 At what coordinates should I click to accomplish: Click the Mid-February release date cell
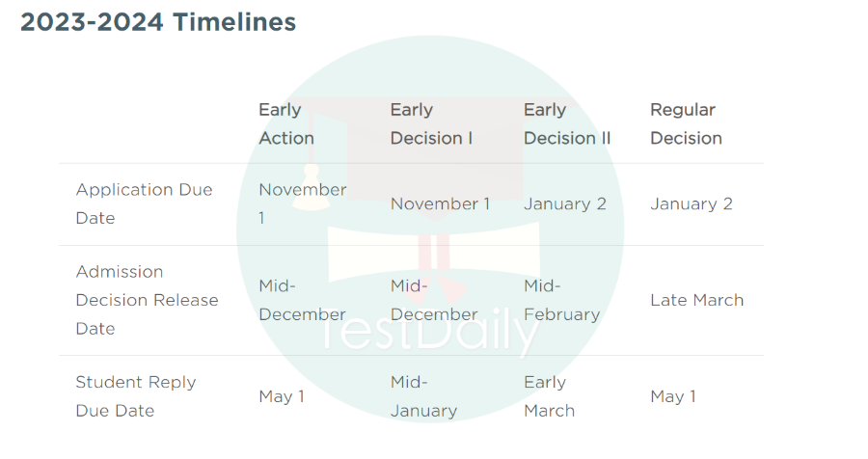click(x=562, y=300)
